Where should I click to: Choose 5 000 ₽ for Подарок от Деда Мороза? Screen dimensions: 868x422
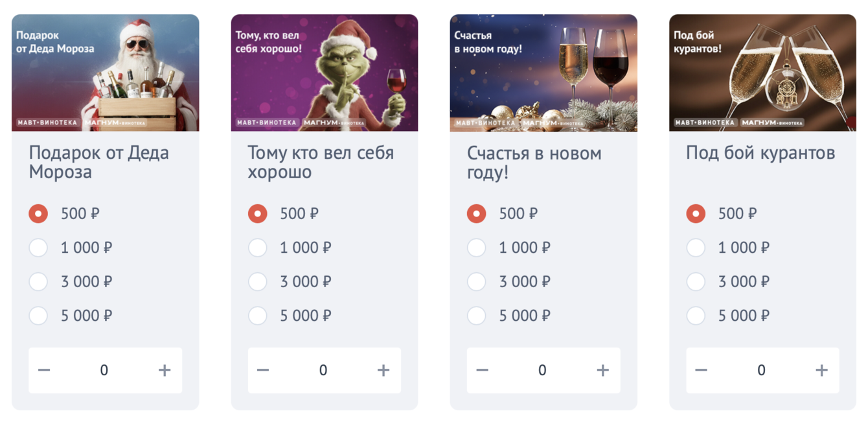[x=38, y=316]
